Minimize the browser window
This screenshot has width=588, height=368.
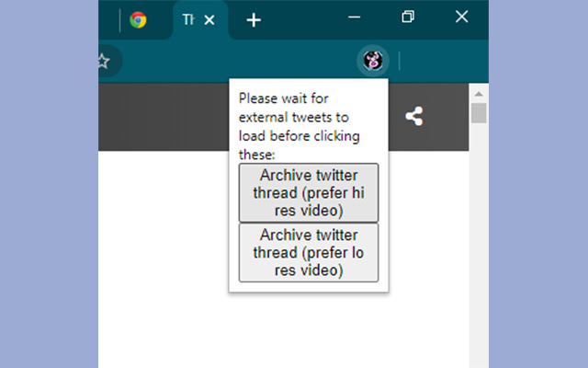pyautogui.click(x=355, y=17)
